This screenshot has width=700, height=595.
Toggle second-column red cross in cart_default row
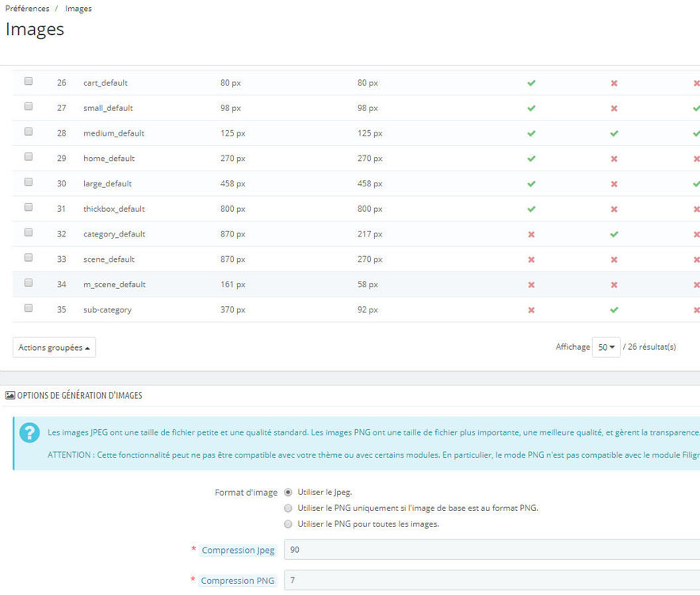[614, 83]
